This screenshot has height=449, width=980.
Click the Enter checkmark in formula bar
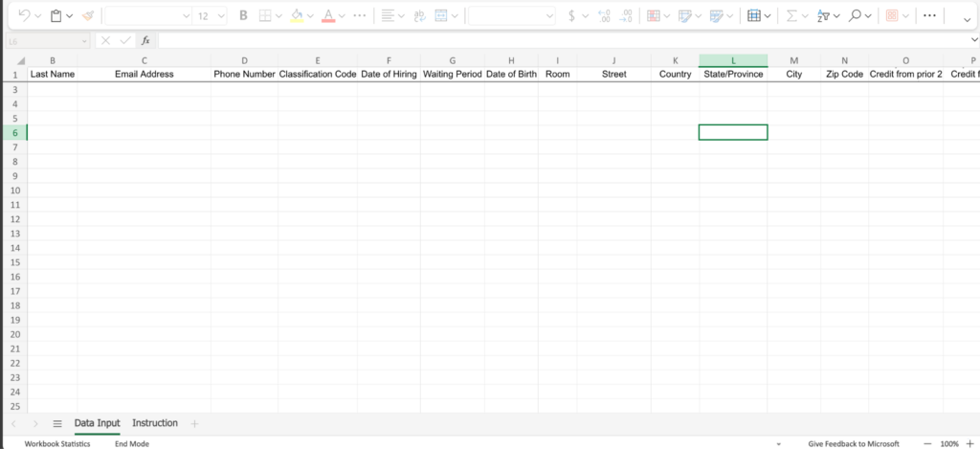tap(125, 40)
